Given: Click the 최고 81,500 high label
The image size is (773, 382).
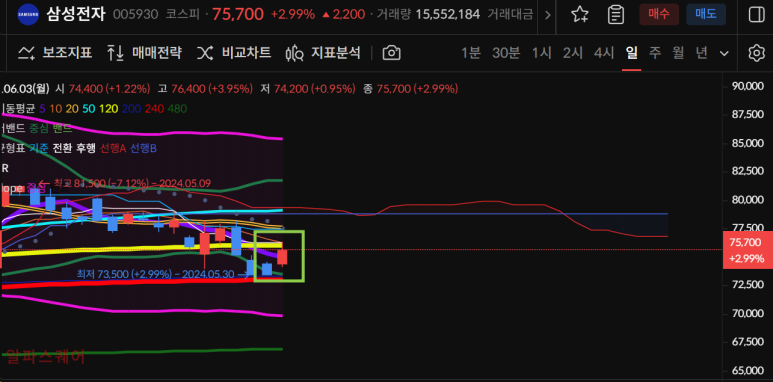Looking at the screenshot, I should click(132, 183).
